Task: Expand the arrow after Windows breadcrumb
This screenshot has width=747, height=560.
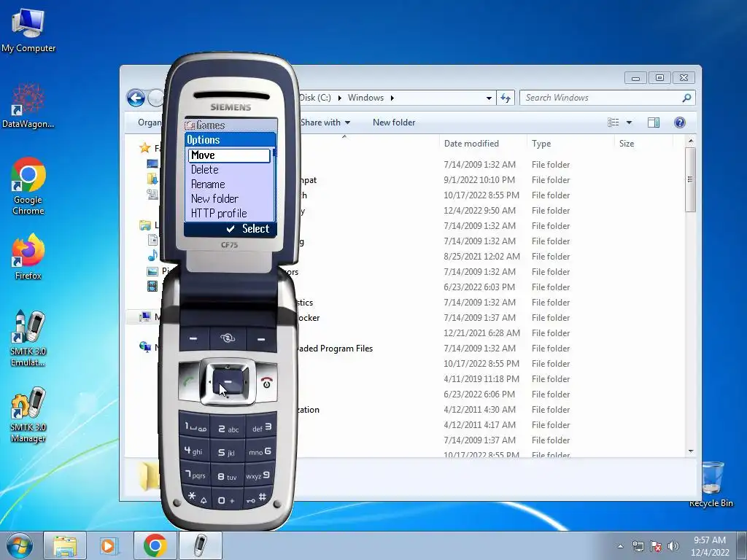Action: [392, 98]
